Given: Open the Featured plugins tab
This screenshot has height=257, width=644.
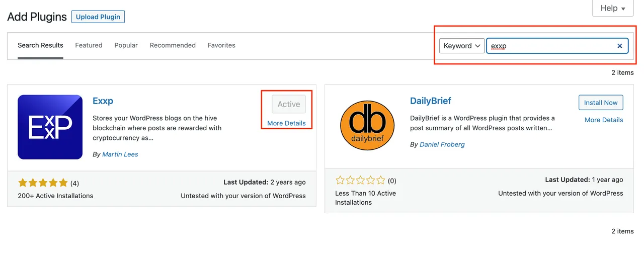Looking at the screenshot, I should [x=89, y=45].
